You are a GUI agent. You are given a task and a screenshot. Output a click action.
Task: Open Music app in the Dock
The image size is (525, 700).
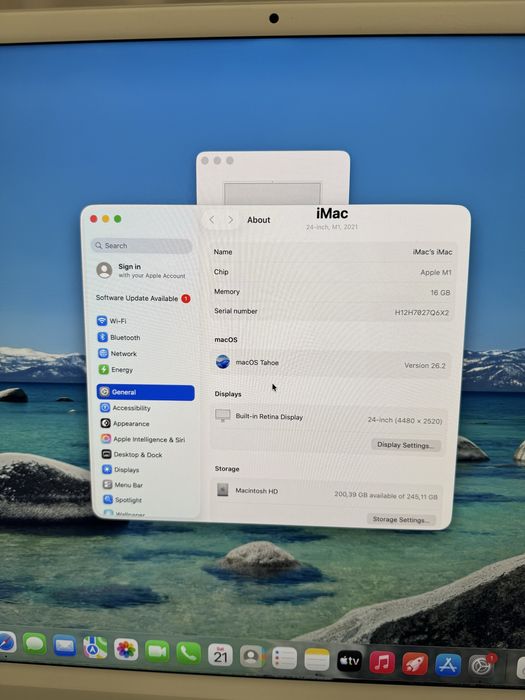(x=382, y=662)
